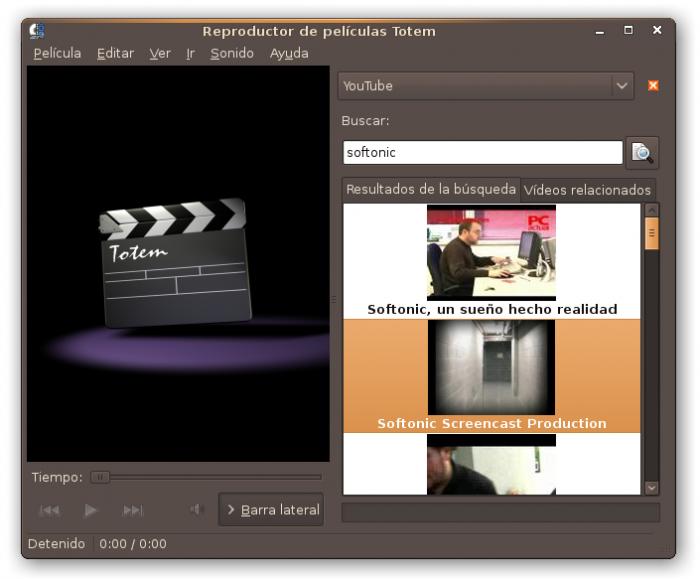Screen dimensions: 700x579
Task: Click the volume speaker icon
Action: (197, 510)
